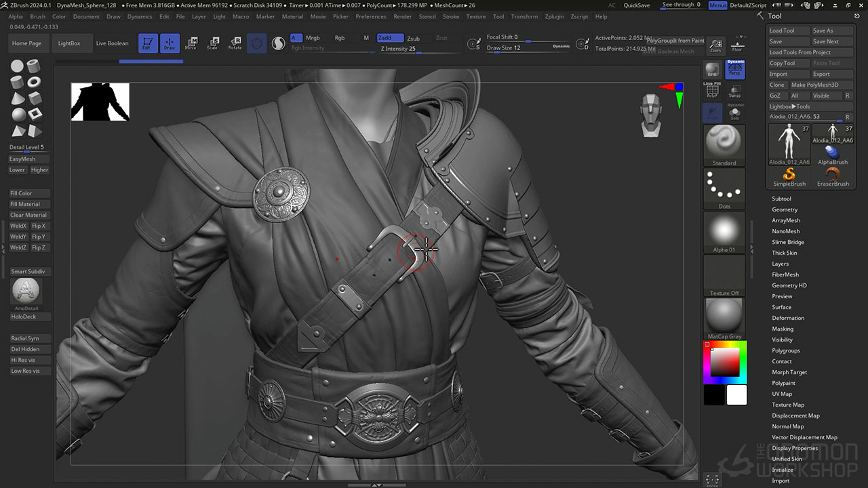Expand the Subtool subpalette
868x488 pixels.
781,198
